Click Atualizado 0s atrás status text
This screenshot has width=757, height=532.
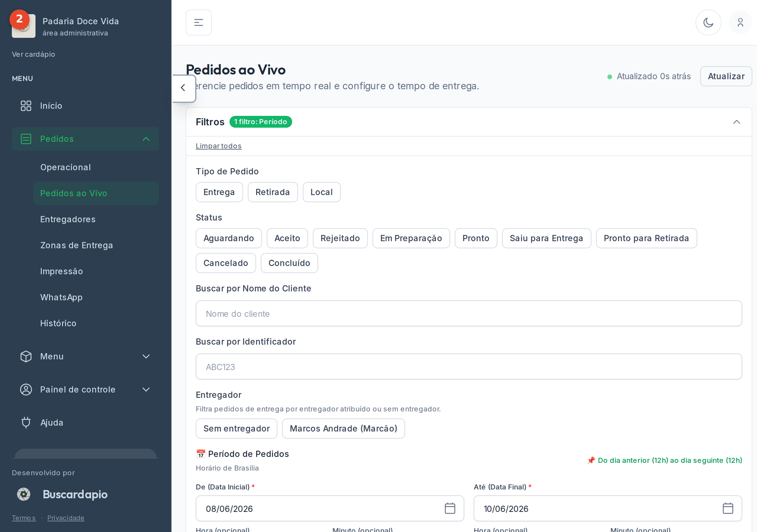tap(654, 77)
